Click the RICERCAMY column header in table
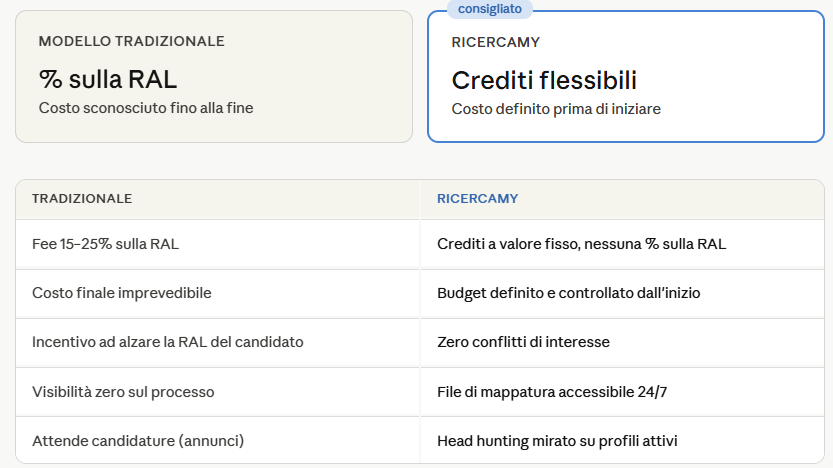 [x=478, y=199]
